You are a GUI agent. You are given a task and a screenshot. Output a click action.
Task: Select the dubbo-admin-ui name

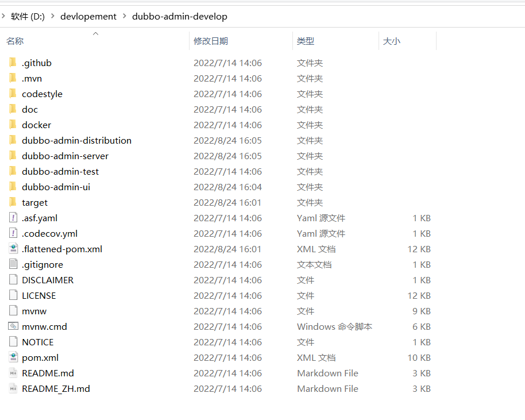[x=56, y=187]
